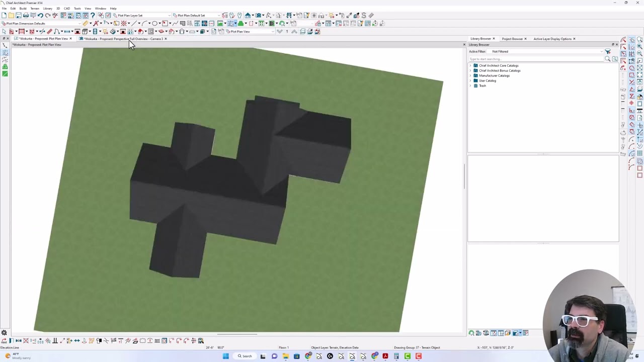Screen dimensions: 644x362
Task: Open the File menu
Action: (x=4, y=9)
